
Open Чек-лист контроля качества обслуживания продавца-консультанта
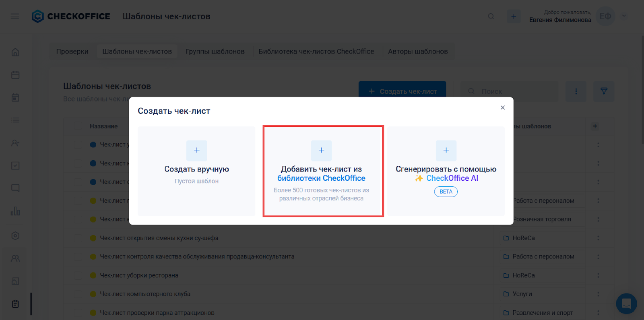197,256
